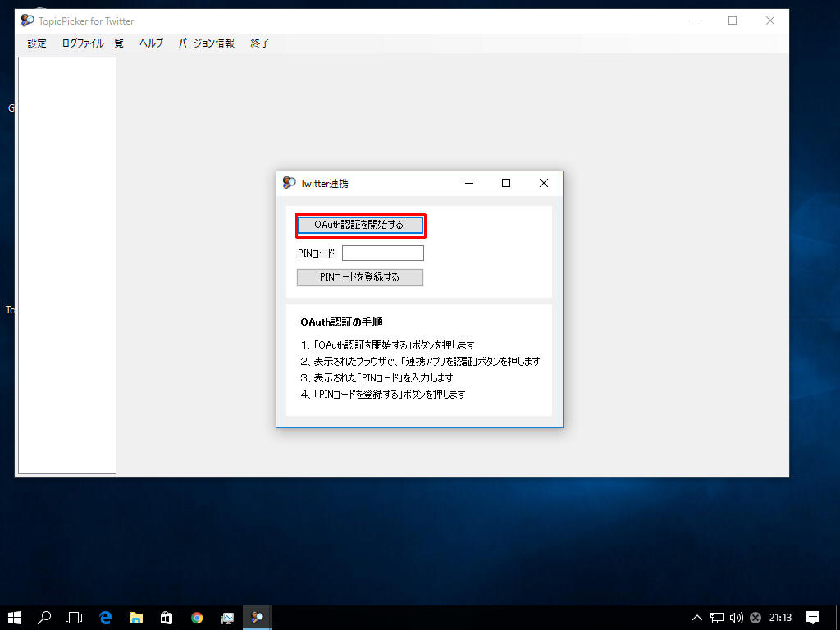Maximize the TopicPicker for Twitter window
Screen dimensions: 840x630
(733, 21)
